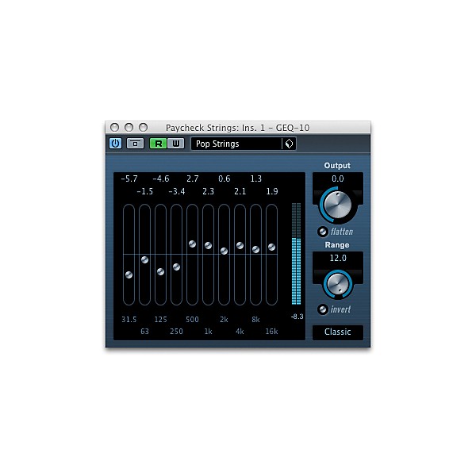The image size is (476, 476).
Task: Click the -3.4 gain value
Action: coord(177,191)
